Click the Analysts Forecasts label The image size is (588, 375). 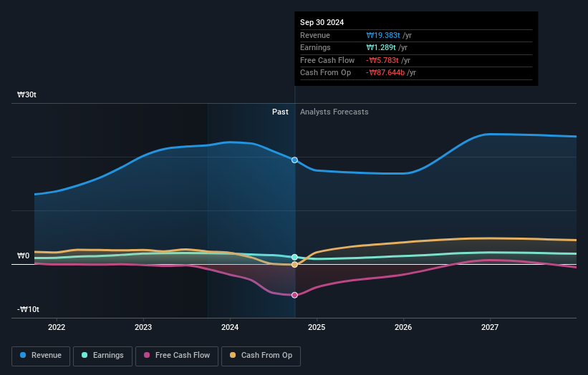[334, 112]
